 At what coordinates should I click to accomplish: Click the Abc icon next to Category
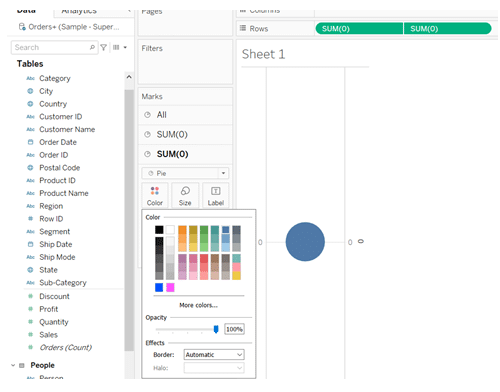pyautogui.click(x=30, y=78)
